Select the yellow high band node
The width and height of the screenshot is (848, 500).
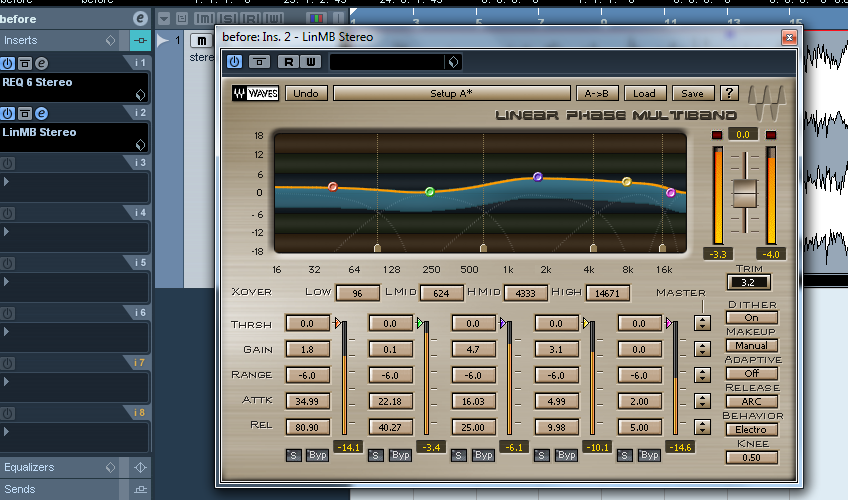click(627, 182)
